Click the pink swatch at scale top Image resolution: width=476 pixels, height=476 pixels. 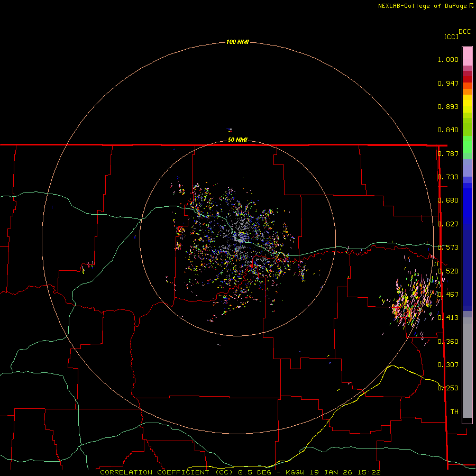click(x=467, y=57)
